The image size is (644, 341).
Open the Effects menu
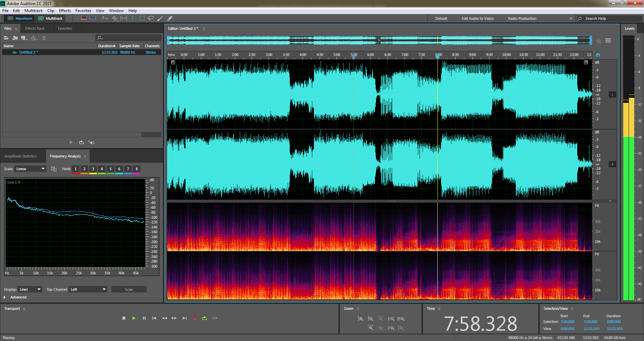(x=65, y=11)
